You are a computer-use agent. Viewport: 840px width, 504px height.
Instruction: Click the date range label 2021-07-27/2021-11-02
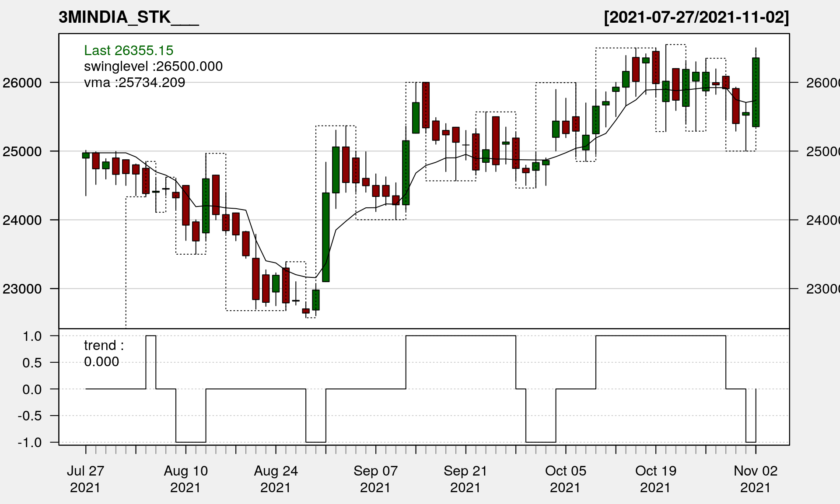click(696, 17)
